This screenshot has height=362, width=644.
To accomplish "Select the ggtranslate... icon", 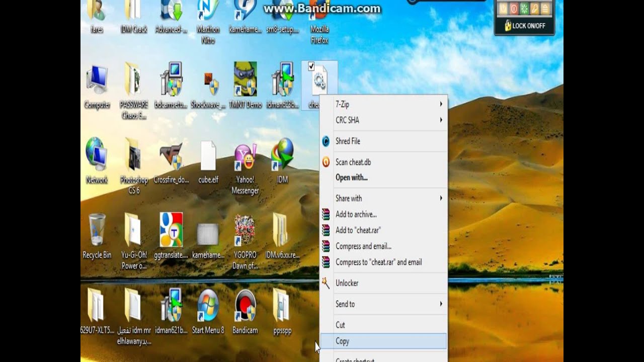I will (x=171, y=235).
